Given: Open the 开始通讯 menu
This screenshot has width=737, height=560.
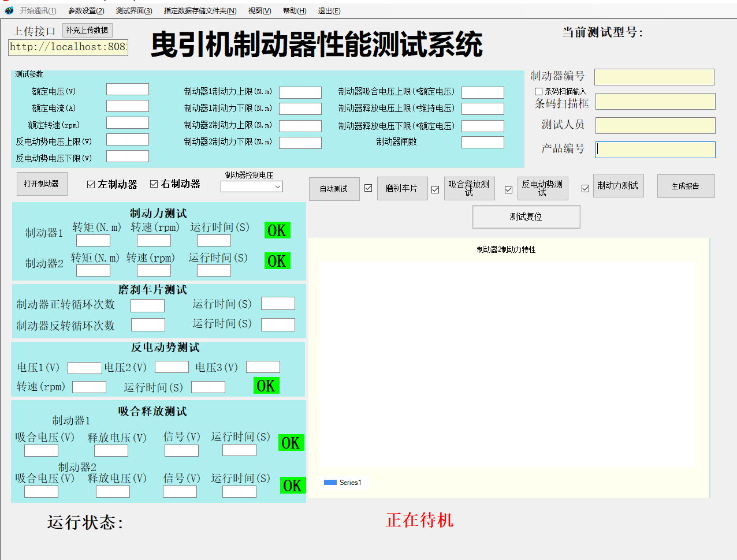Looking at the screenshot, I should (38, 10).
